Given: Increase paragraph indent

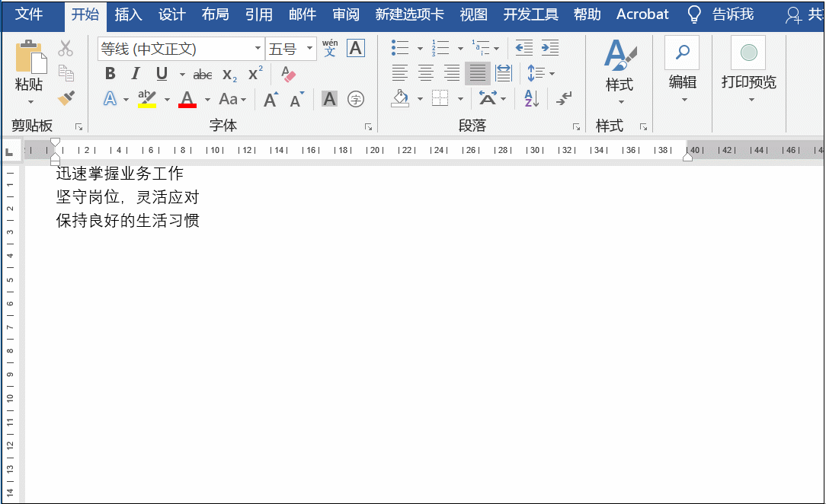Looking at the screenshot, I should [x=549, y=48].
